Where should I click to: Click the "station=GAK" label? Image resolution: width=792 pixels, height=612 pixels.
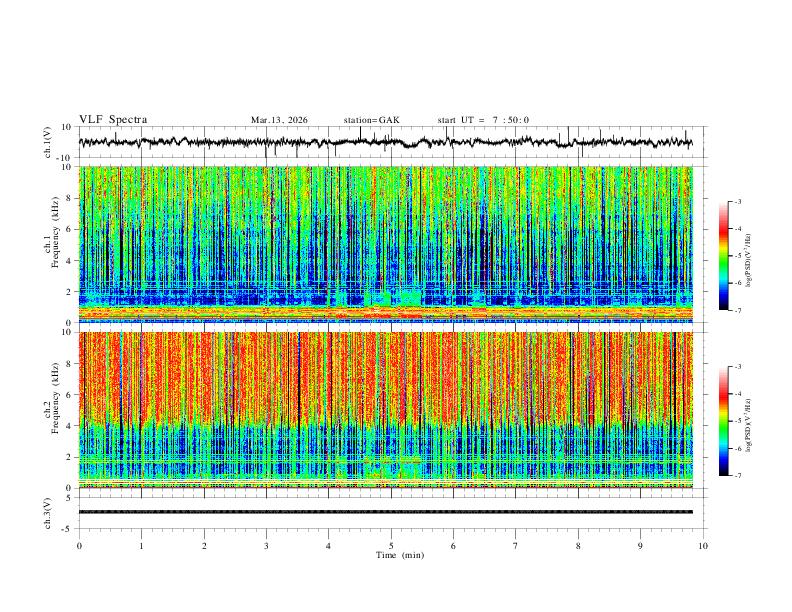[371, 120]
